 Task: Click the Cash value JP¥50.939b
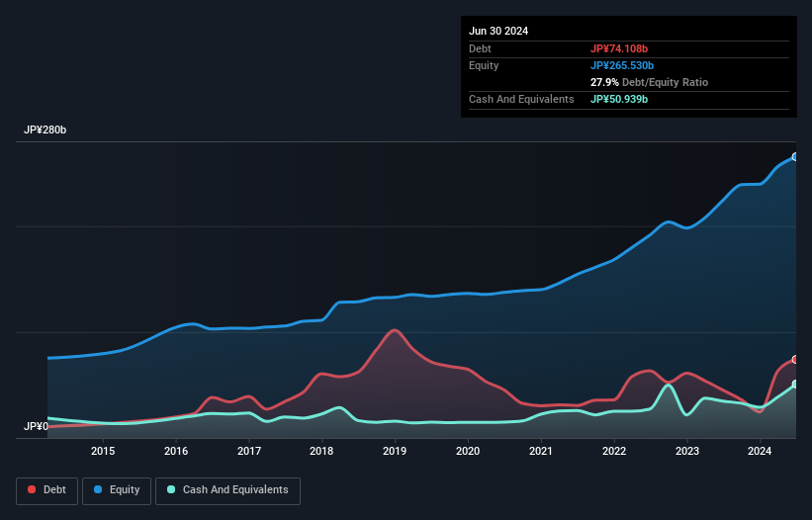pyautogui.click(x=619, y=99)
